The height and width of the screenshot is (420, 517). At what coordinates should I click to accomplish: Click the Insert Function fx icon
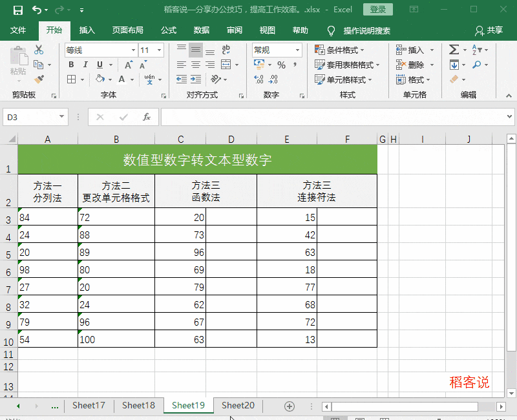pos(147,117)
